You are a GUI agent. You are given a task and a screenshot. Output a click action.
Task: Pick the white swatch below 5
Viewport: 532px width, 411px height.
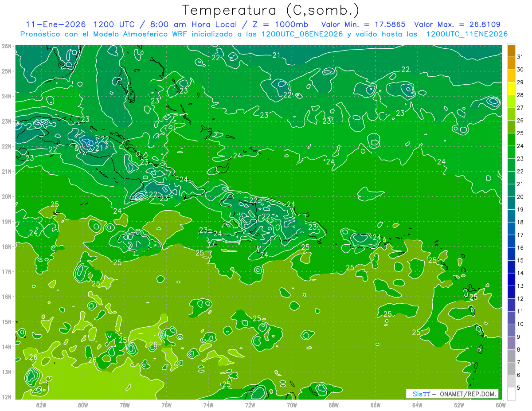[x=511, y=394]
